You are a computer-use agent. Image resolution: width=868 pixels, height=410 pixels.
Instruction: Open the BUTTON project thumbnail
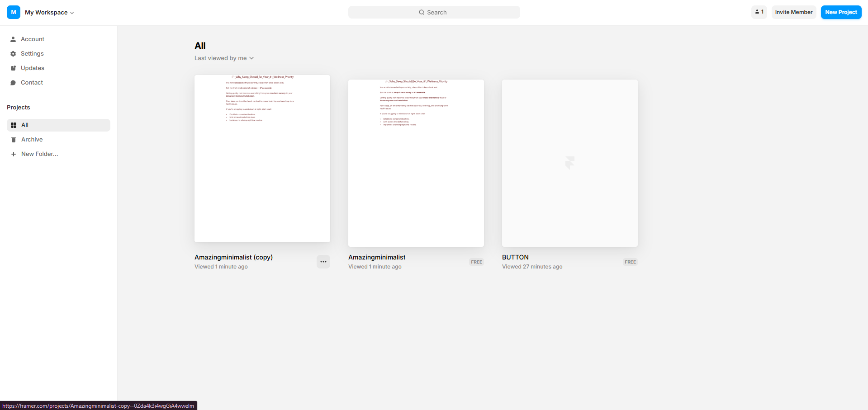tap(570, 163)
